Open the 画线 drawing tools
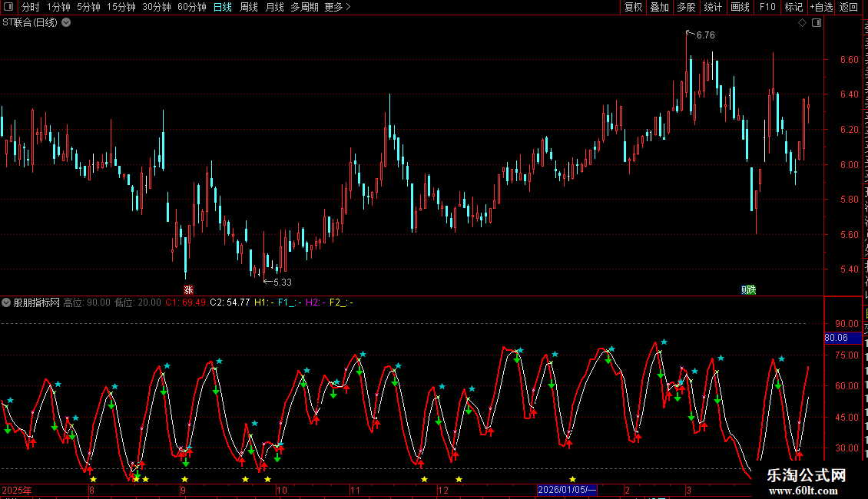The image size is (868, 499). 740,7
